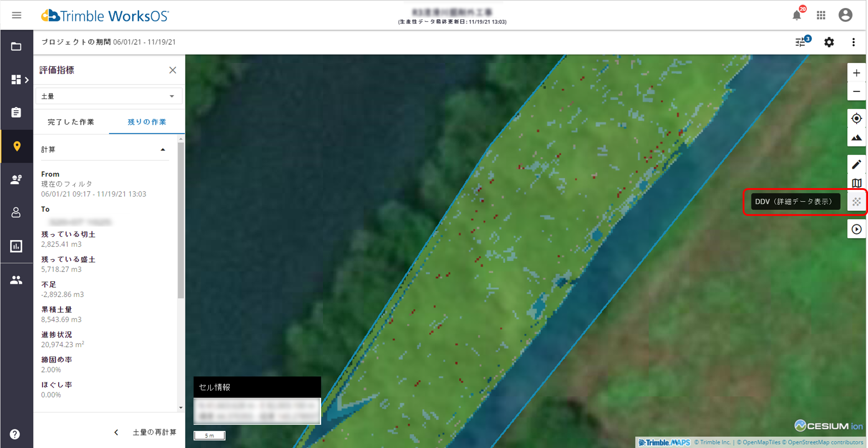Open the filter sliders icon with badge
This screenshot has width=868, height=448.
[x=801, y=42]
